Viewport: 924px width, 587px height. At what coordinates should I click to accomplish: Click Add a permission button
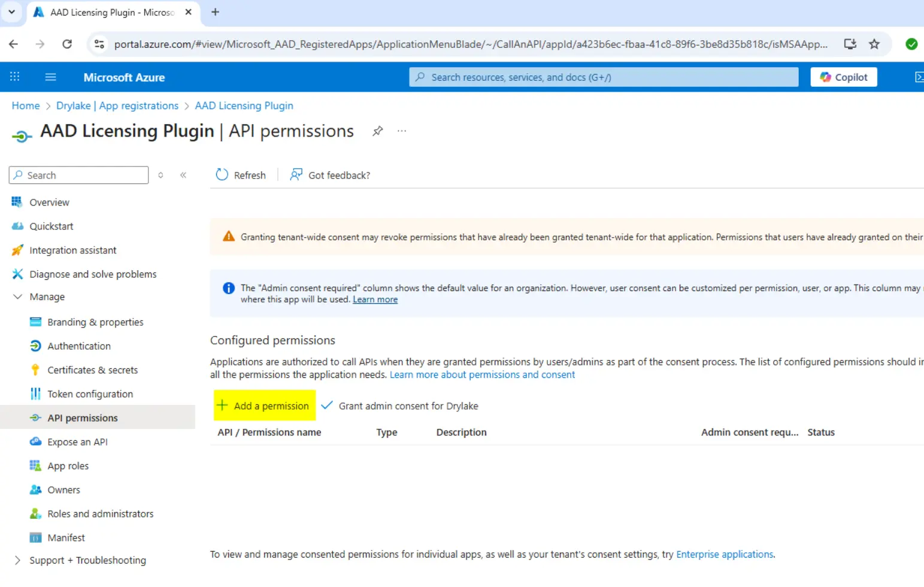tap(264, 406)
